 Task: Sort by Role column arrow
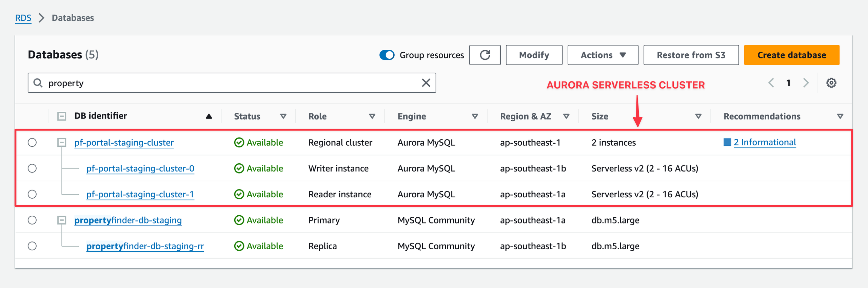coord(372,116)
